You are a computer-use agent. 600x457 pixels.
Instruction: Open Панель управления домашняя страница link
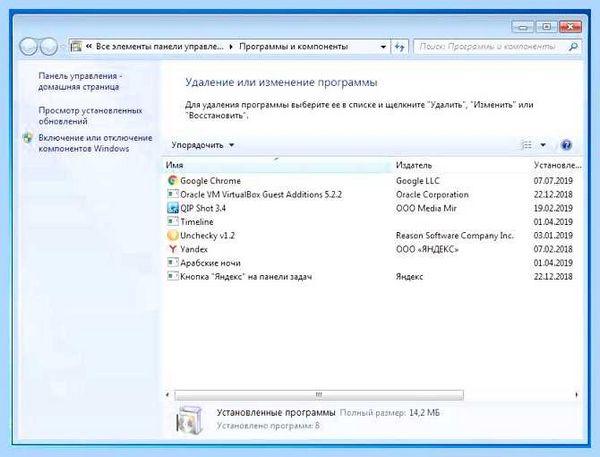pyautogui.click(x=80, y=81)
